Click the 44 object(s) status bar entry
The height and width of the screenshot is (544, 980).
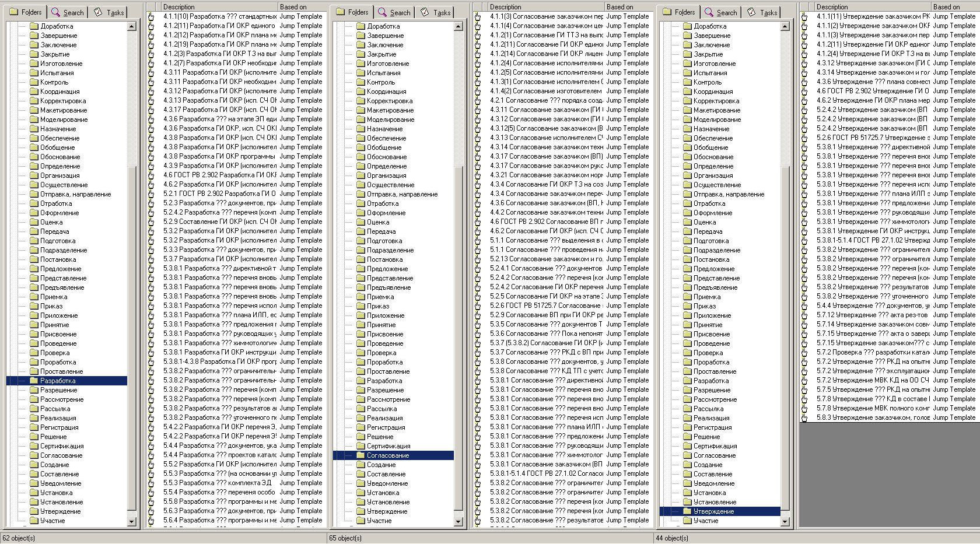[x=672, y=538]
